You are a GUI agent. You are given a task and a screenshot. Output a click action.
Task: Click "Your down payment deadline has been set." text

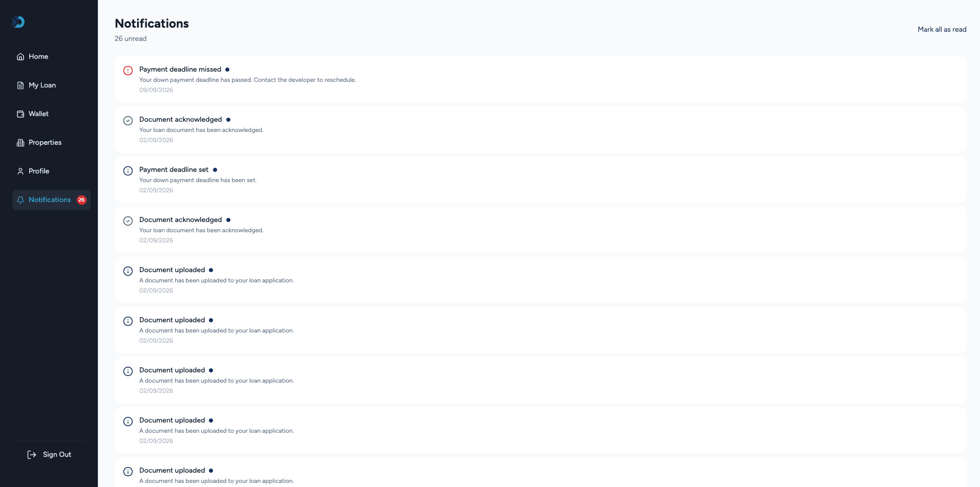(198, 181)
